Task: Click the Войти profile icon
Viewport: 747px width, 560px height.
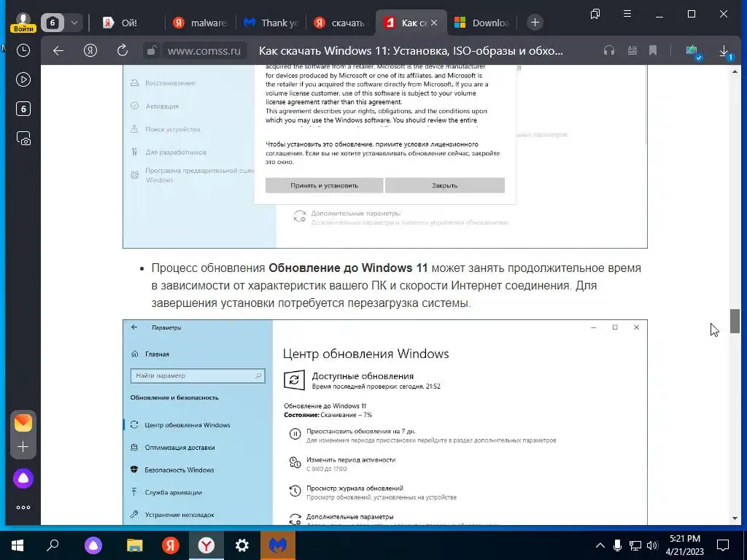Action: coord(23,23)
